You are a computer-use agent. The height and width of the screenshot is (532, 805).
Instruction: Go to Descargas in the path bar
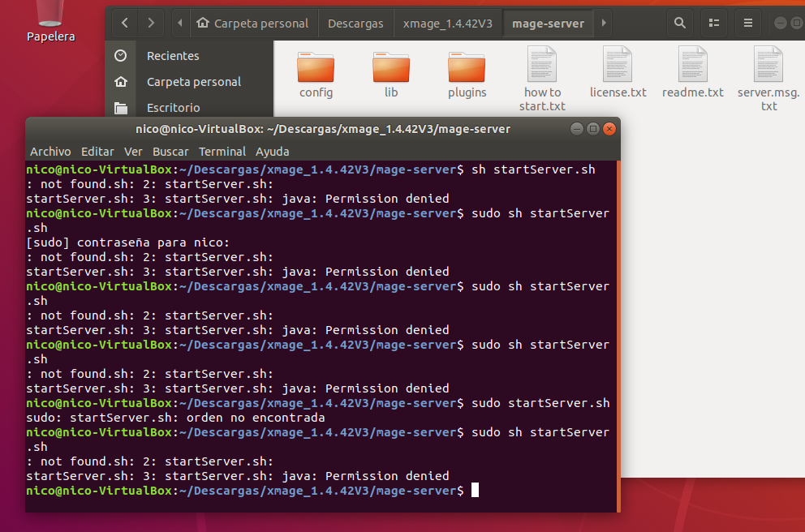tap(355, 24)
